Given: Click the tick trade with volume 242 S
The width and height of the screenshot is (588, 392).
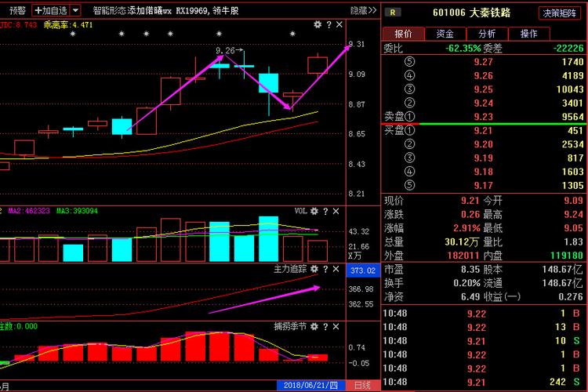Looking at the screenshot, I should point(483,383).
